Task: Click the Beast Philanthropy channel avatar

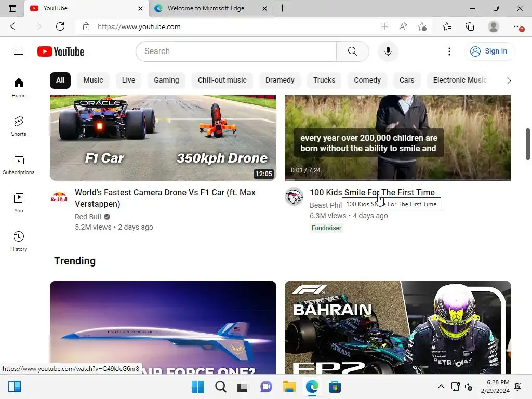Action: [294, 196]
